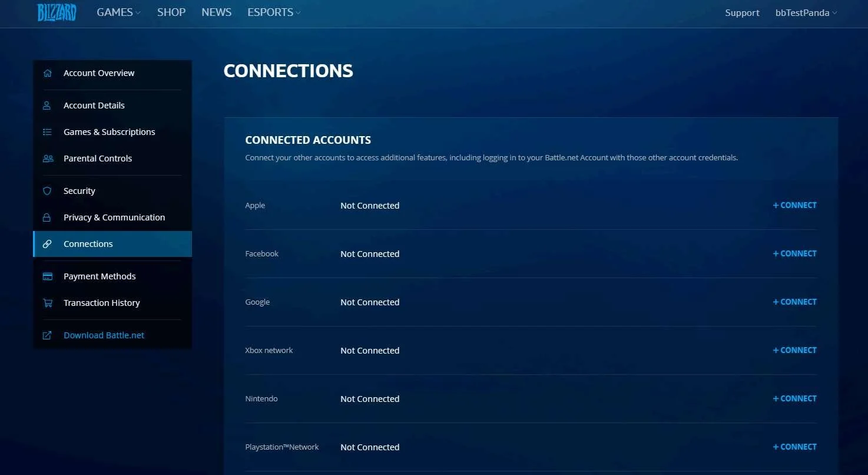Open Privacy & Communication settings
The width and height of the screenshot is (868, 475).
pyautogui.click(x=112, y=217)
